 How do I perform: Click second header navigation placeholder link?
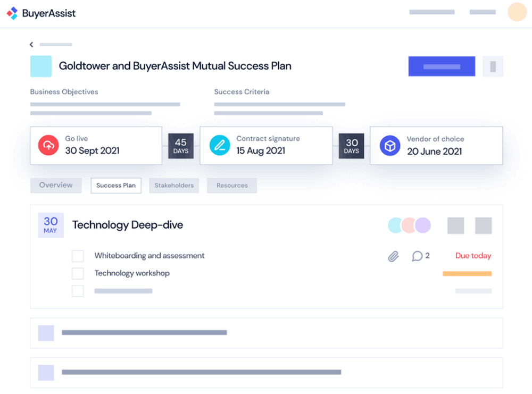(483, 12)
